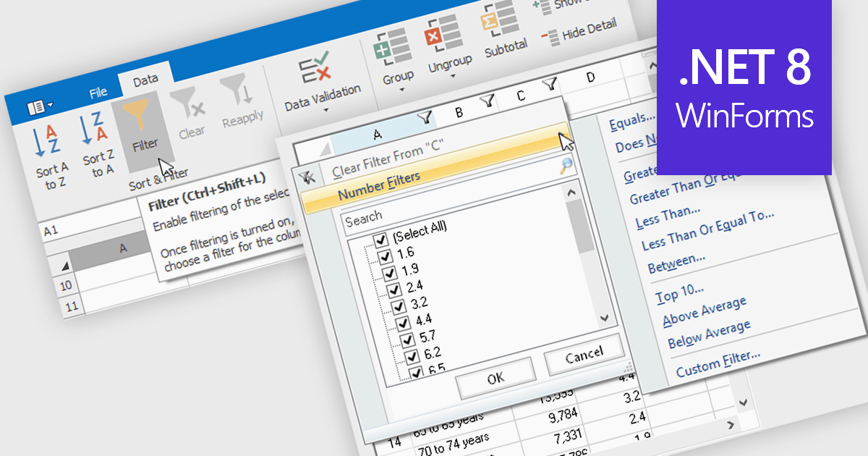
Task: Switch to the File ribbon tab
Action: [x=98, y=93]
